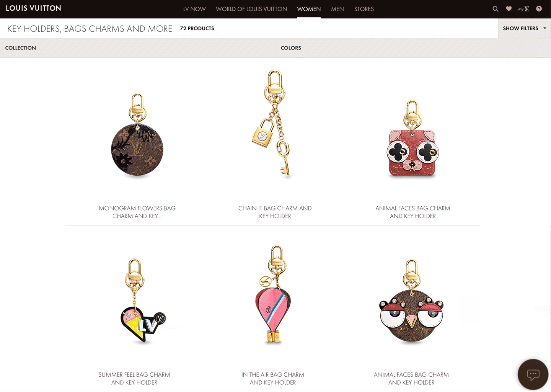Open In The Air Bag Charm link

273,379
